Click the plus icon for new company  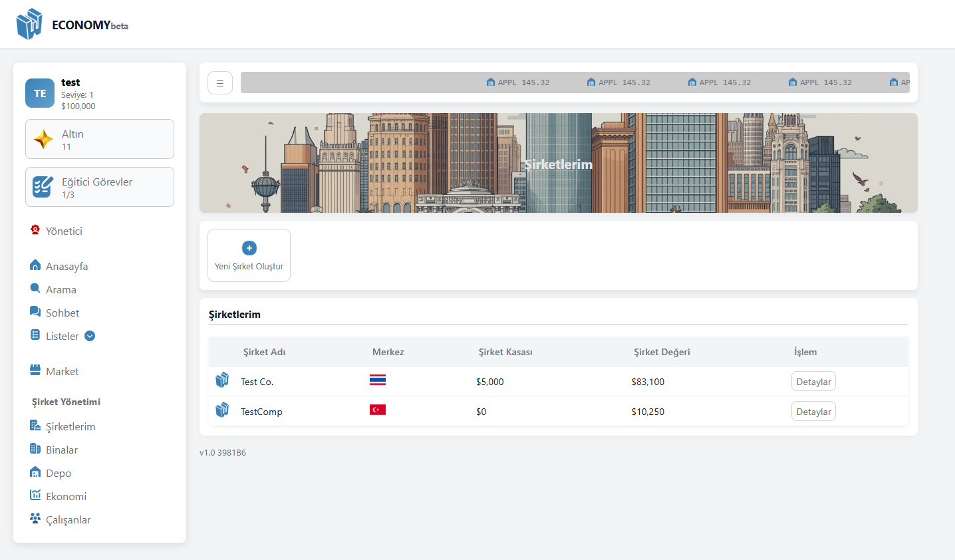[x=249, y=248]
